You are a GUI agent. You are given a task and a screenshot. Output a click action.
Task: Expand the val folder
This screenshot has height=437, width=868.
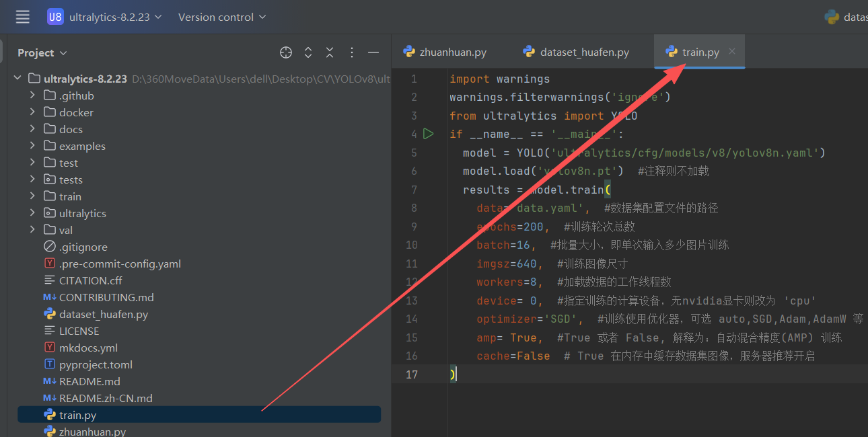[32, 230]
